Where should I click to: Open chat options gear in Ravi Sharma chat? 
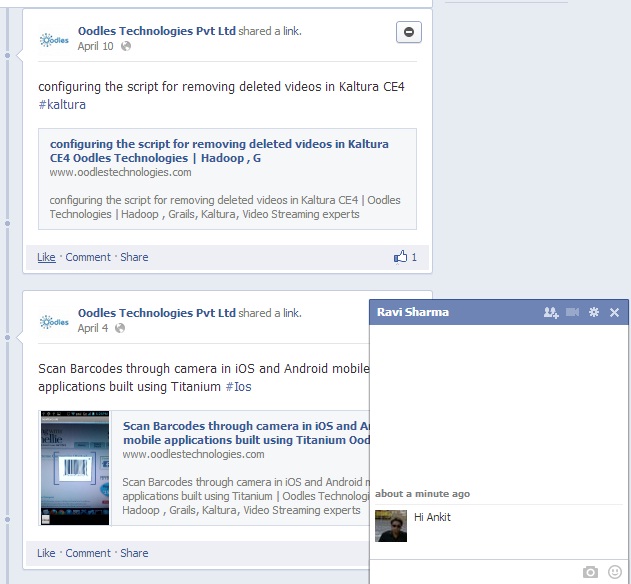point(594,312)
